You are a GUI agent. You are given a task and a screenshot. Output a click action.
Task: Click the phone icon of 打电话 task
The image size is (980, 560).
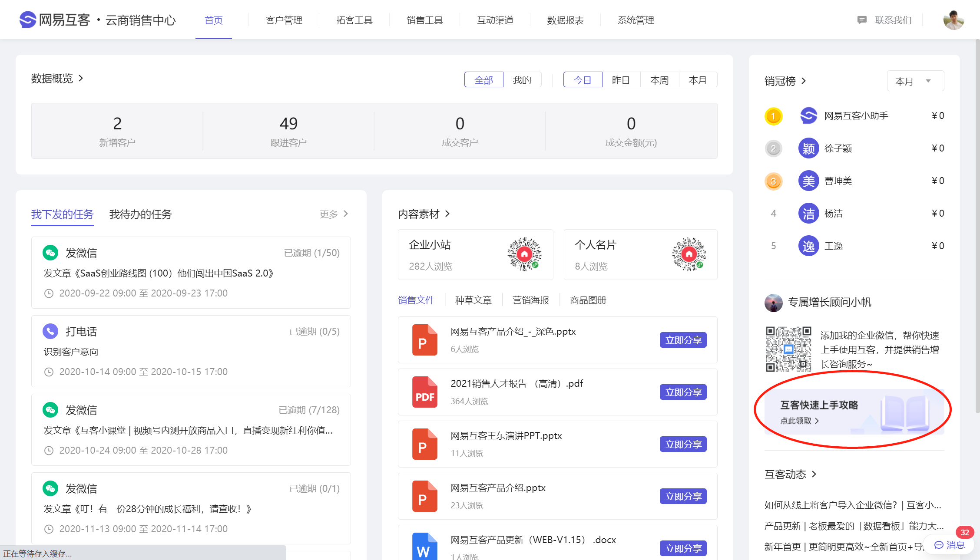click(x=50, y=331)
